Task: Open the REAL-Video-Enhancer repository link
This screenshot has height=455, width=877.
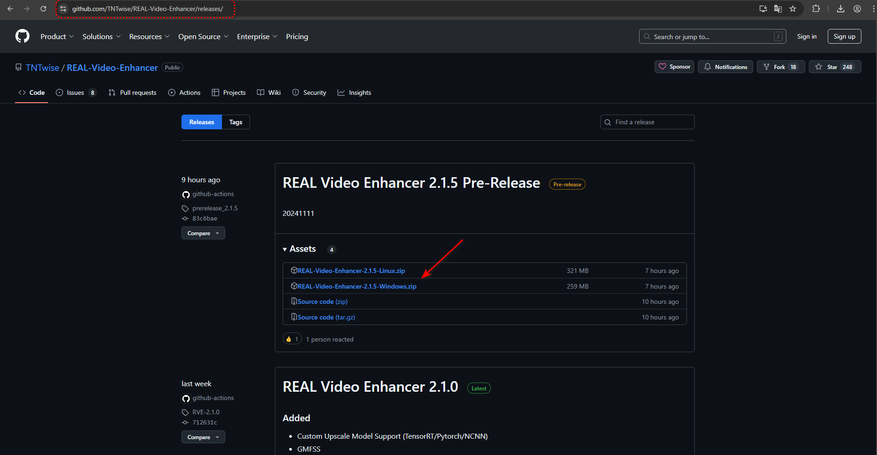Action: pyautogui.click(x=112, y=68)
